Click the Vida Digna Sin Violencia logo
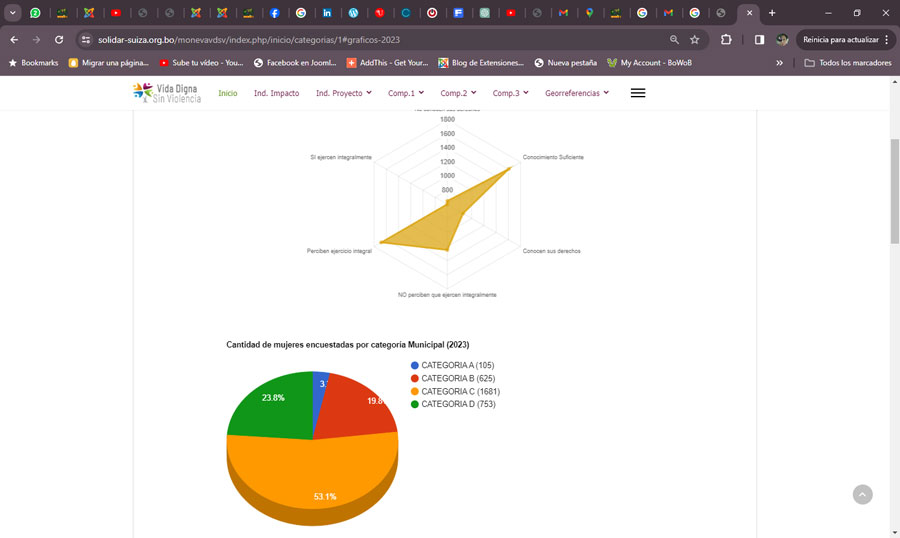The width and height of the screenshot is (900, 538). (x=167, y=93)
